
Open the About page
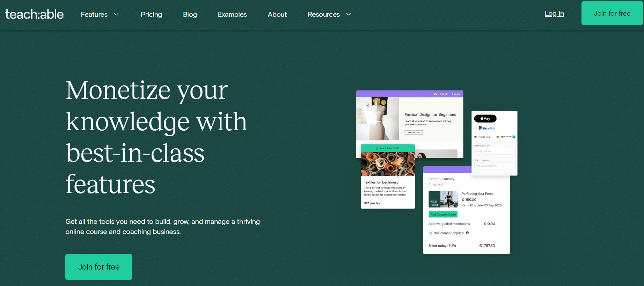tap(277, 14)
